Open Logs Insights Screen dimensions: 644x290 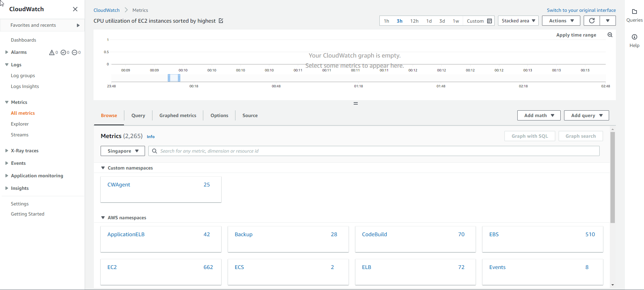tap(25, 86)
